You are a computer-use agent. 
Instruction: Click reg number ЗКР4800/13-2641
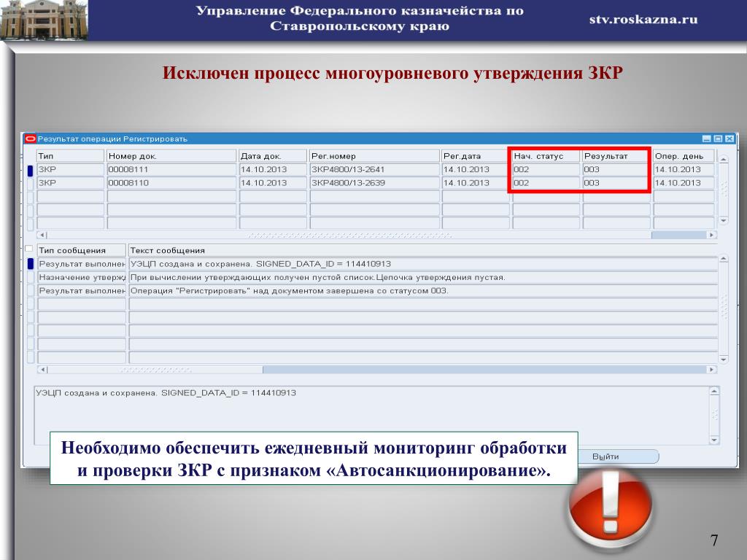[374, 169]
